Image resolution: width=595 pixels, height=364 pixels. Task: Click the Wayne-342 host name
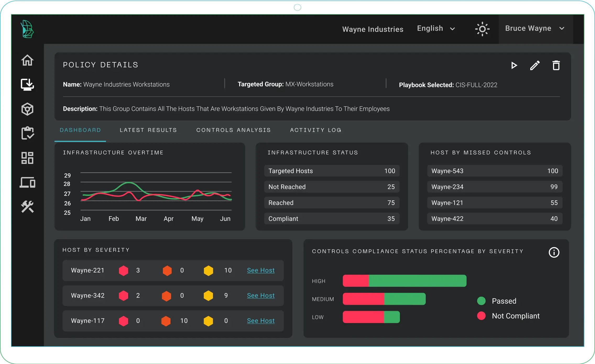[x=88, y=295]
